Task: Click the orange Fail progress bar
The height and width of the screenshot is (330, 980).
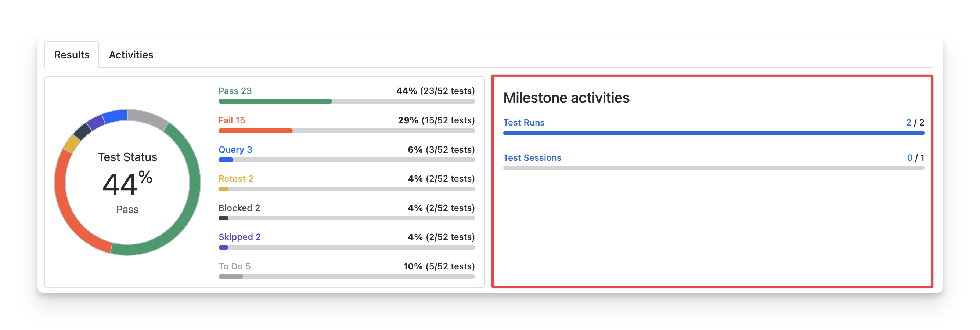Action: tap(255, 131)
